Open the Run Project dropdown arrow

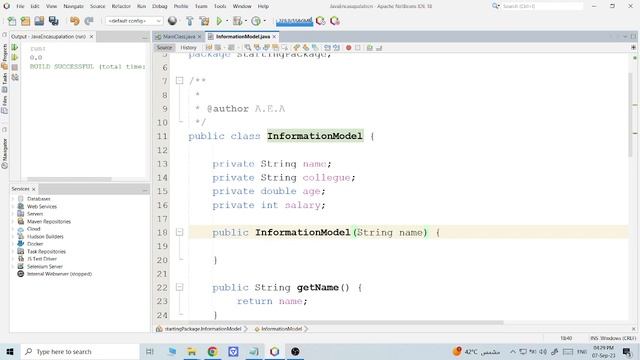(x=227, y=21)
